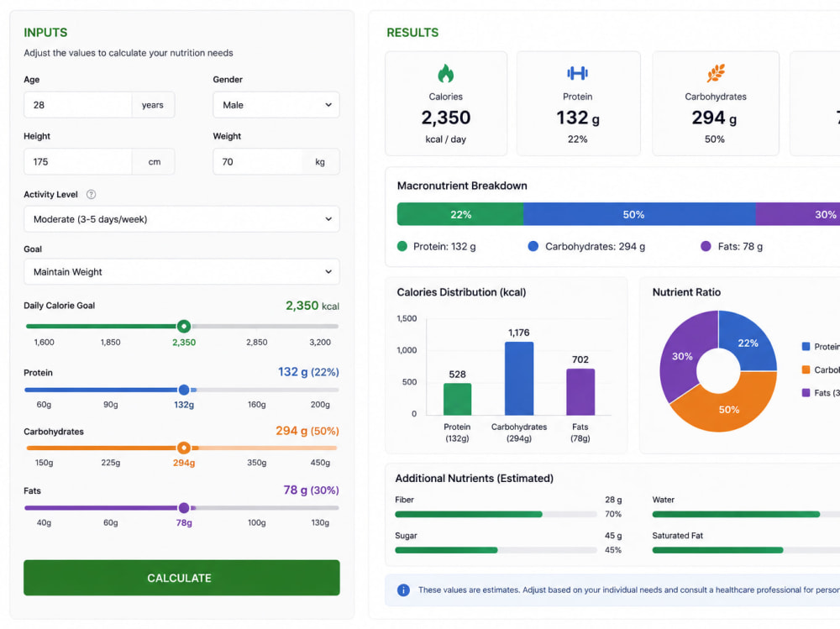Image resolution: width=840 pixels, height=629 pixels.
Task: Click the "294 g (50%)" carbohydrates value
Action: click(x=307, y=431)
